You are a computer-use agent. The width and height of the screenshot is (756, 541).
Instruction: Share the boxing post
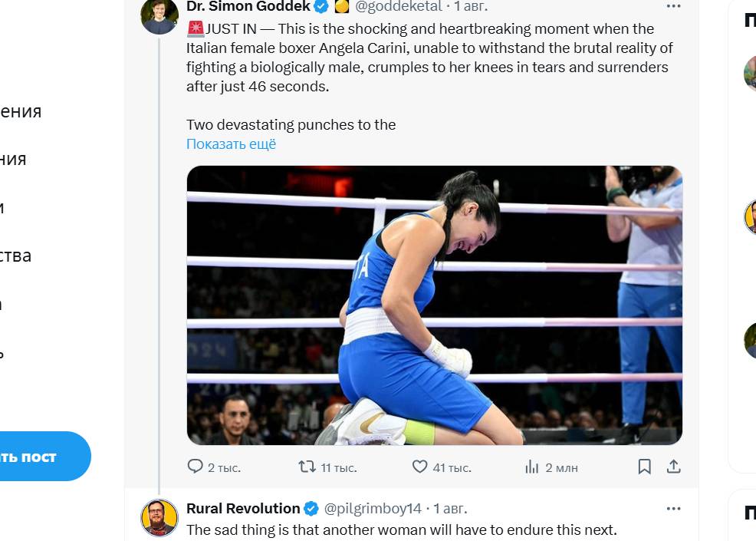tap(674, 467)
